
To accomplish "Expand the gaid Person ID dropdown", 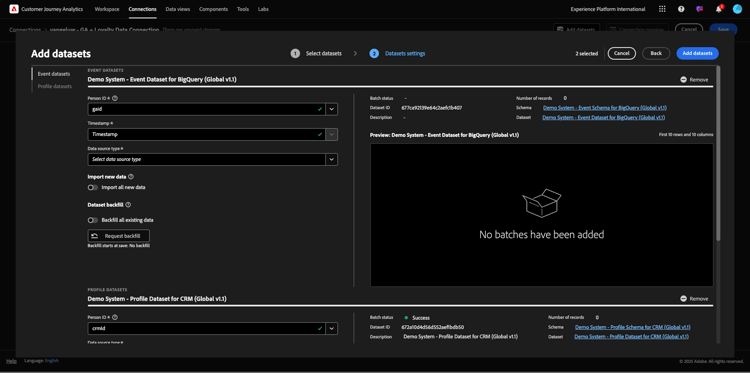I will click(x=332, y=110).
